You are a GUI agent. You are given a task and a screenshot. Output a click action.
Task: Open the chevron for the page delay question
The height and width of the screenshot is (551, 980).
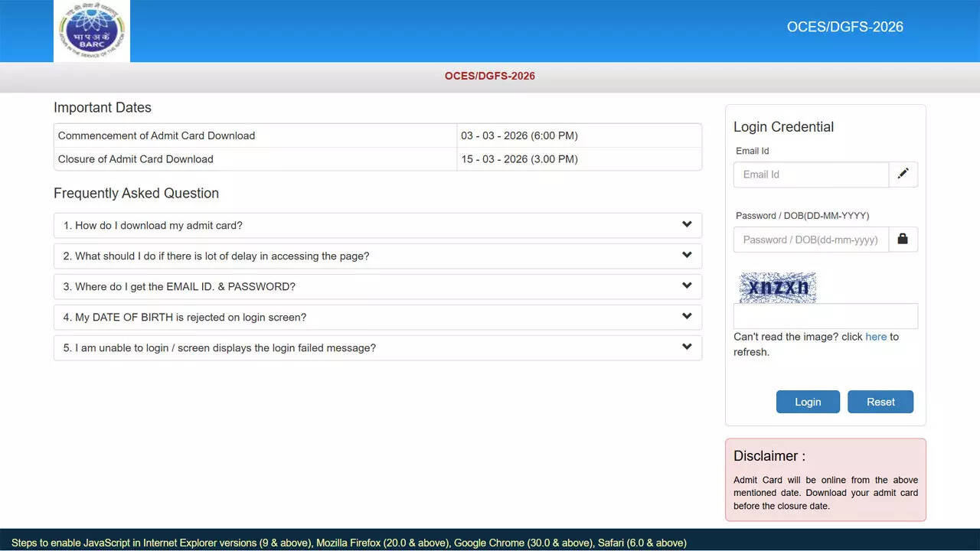pyautogui.click(x=687, y=256)
